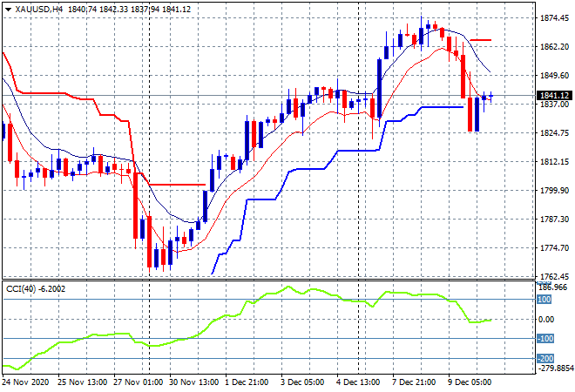Select the XAUUSD,H4 chart title text
575x392 pixels.
[x=38, y=10]
